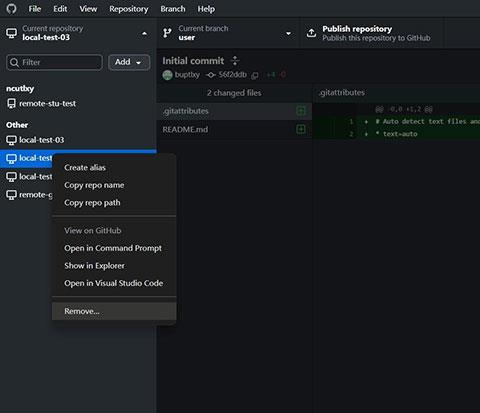Choose Open in Visual Studio Code
This screenshot has width=480, height=413.
pyautogui.click(x=114, y=283)
